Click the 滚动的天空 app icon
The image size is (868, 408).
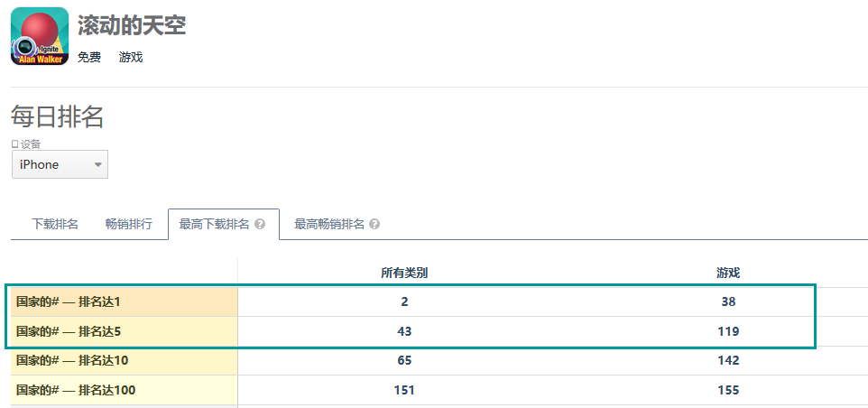coord(40,36)
